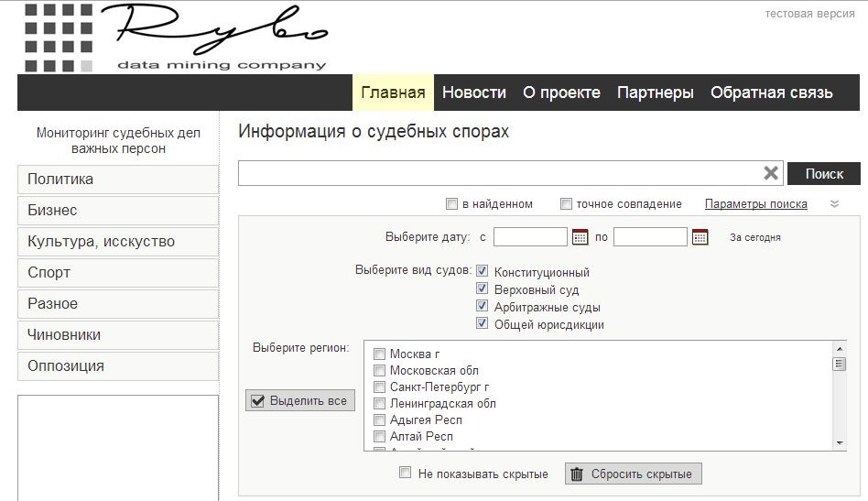The width and height of the screenshot is (868, 501).
Task: Click the Параметры поиска link
Action: 755,204
